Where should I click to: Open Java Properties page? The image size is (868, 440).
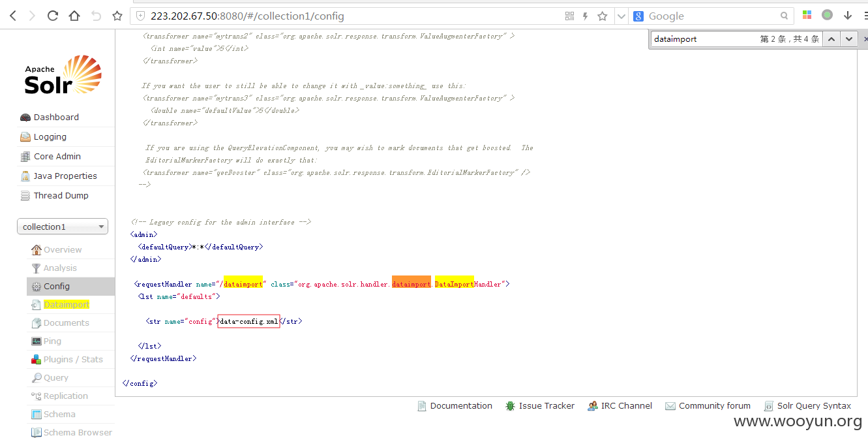(65, 176)
